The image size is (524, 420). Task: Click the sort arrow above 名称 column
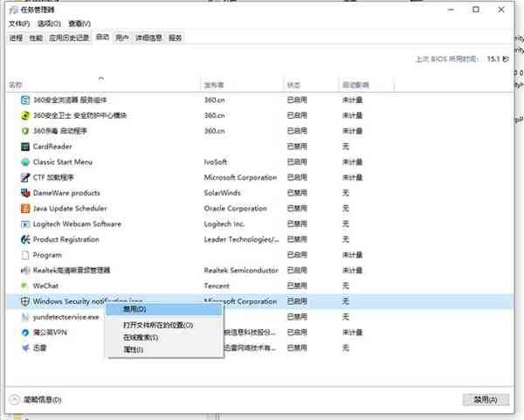[101, 79]
